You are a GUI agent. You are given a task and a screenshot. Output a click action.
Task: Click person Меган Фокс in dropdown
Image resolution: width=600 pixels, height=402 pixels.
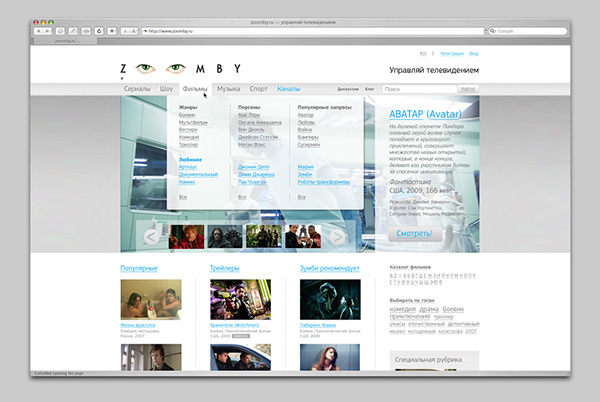click(251, 145)
